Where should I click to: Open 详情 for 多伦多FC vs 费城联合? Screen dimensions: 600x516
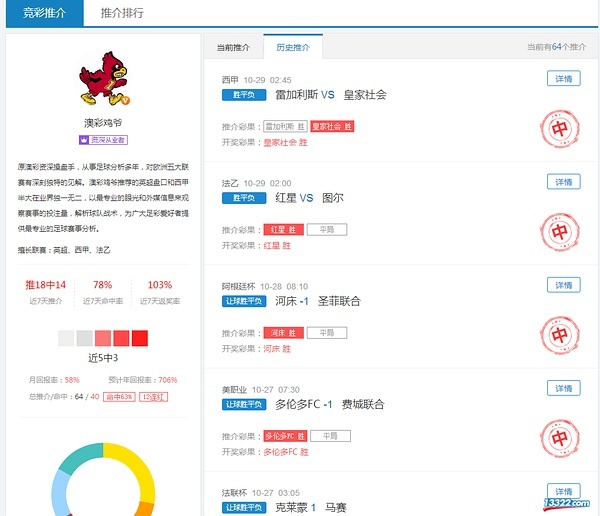pyautogui.click(x=564, y=388)
